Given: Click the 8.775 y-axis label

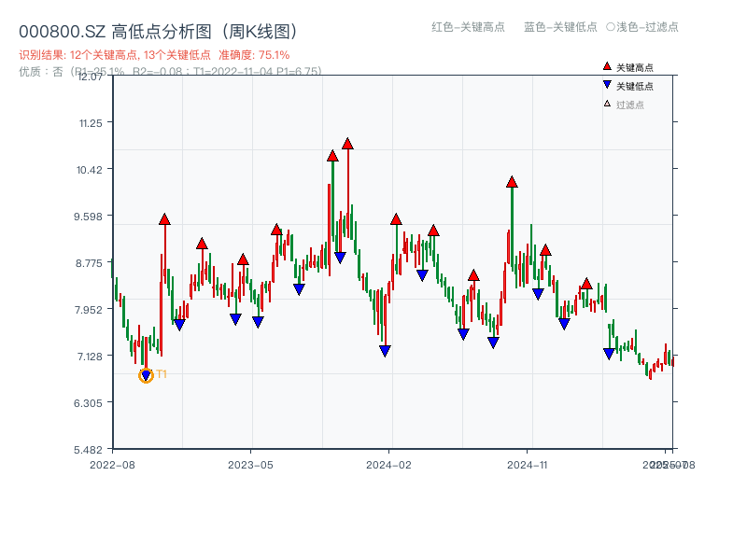Looking at the screenshot, I should point(89,263).
